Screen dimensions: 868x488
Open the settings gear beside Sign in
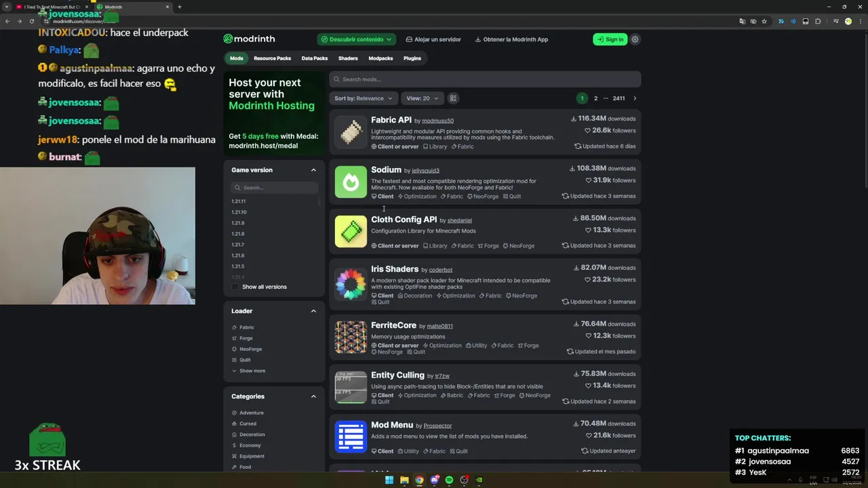pos(635,39)
